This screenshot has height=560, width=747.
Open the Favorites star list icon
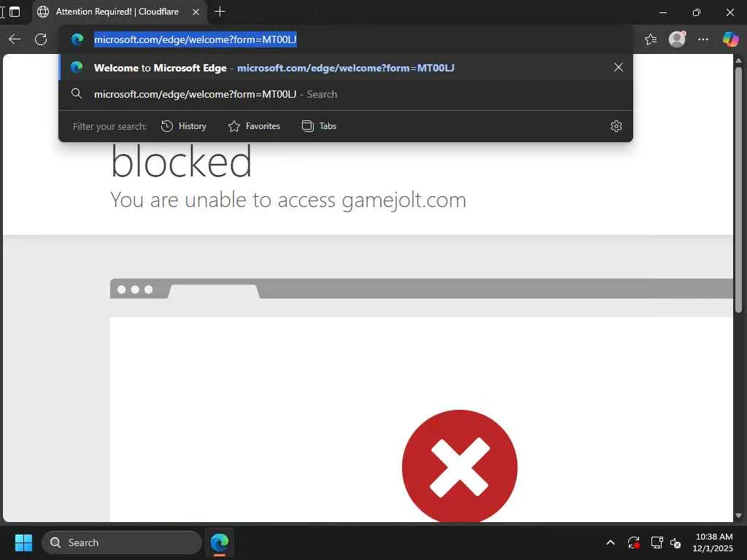tap(651, 39)
